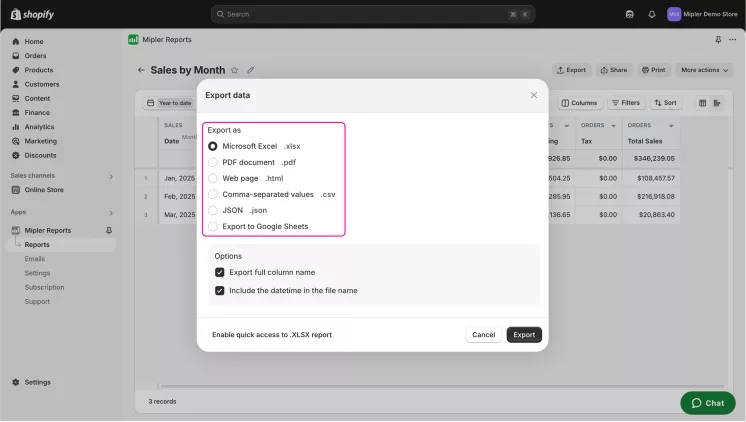The height and width of the screenshot is (422, 746).
Task: Click the Jan, 2025 row cell
Action: (x=179, y=178)
